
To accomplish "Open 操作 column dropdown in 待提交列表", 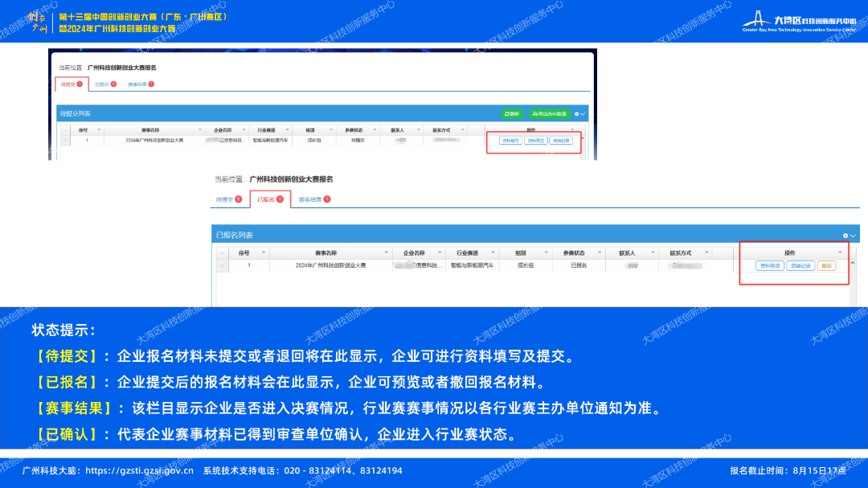I will coord(572,130).
